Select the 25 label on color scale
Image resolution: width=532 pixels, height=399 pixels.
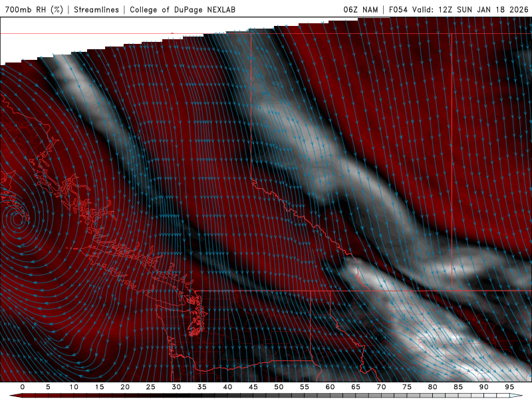pos(151,387)
